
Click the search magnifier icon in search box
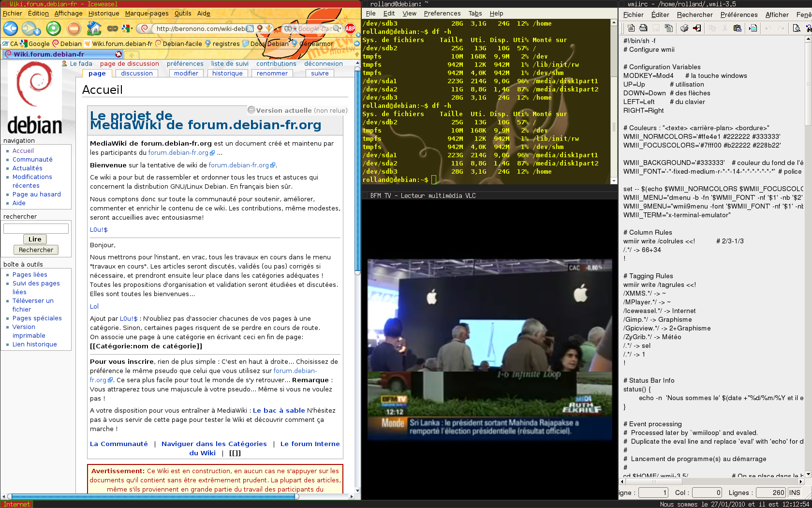click(337, 29)
